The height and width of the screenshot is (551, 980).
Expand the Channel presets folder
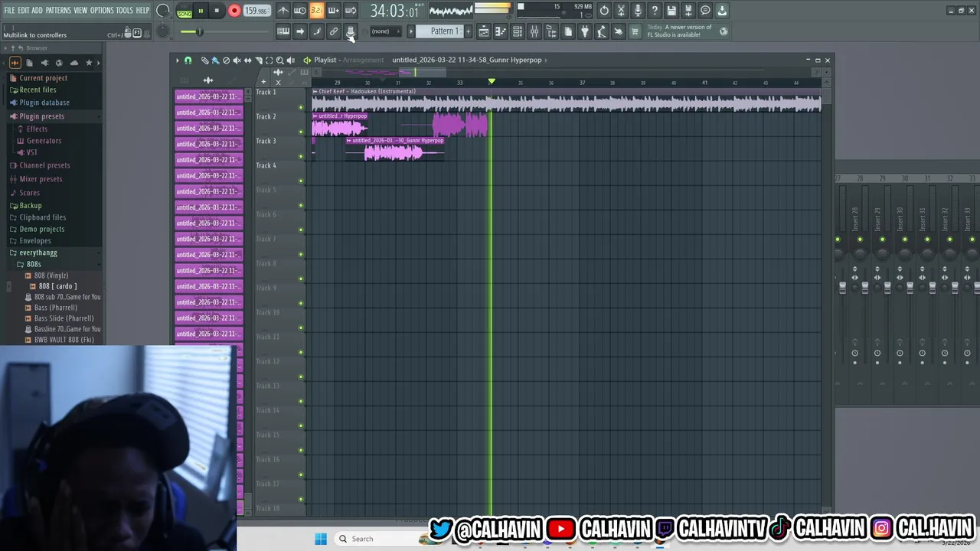44,165
